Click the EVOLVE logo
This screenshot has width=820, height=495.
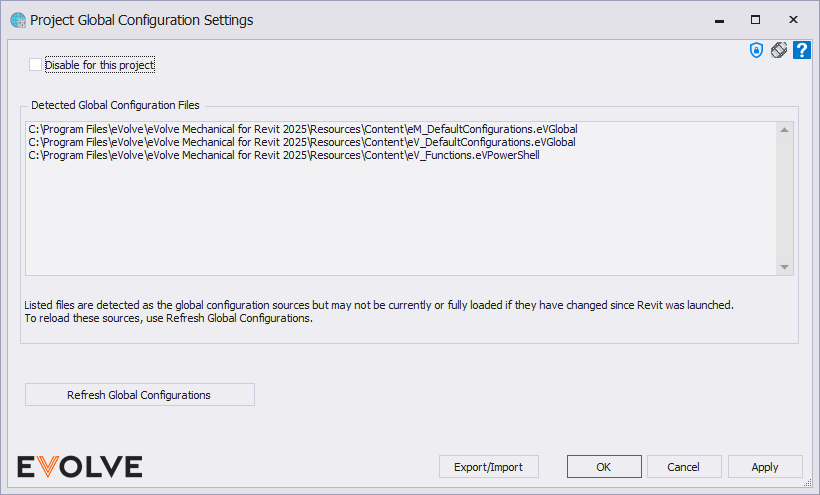click(x=79, y=466)
